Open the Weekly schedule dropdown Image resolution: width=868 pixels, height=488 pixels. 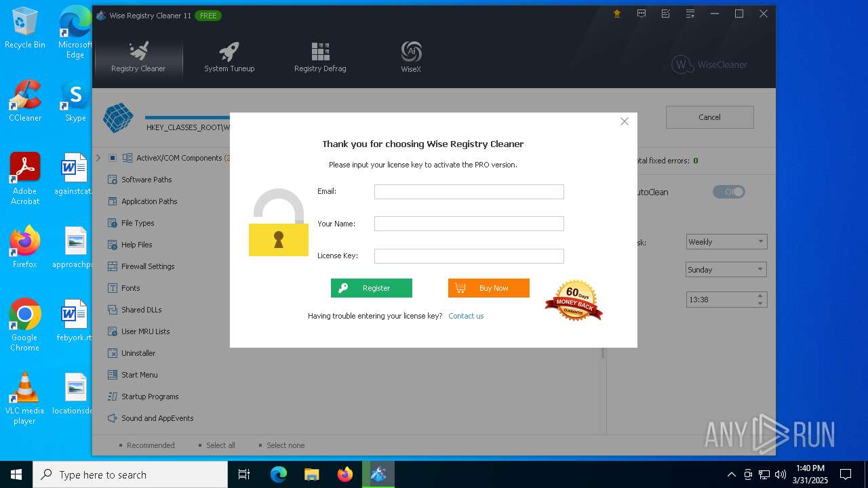coord(726,242)
